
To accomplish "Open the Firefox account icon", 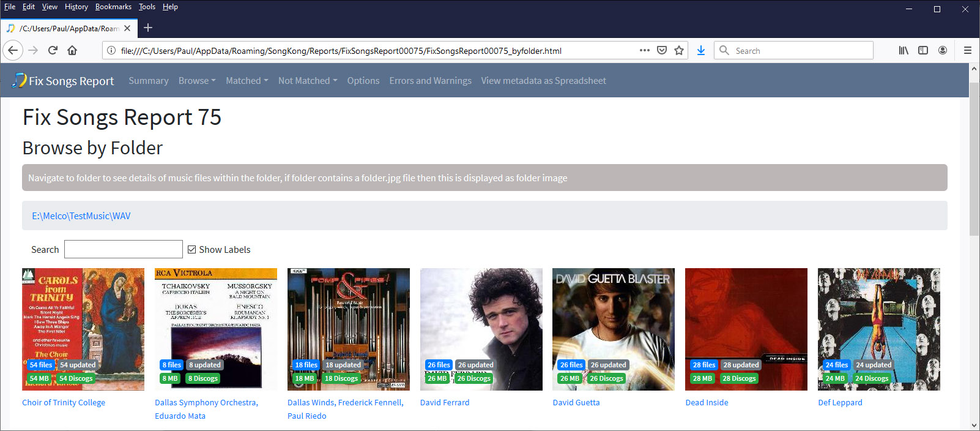I will [x=943, y=51].
